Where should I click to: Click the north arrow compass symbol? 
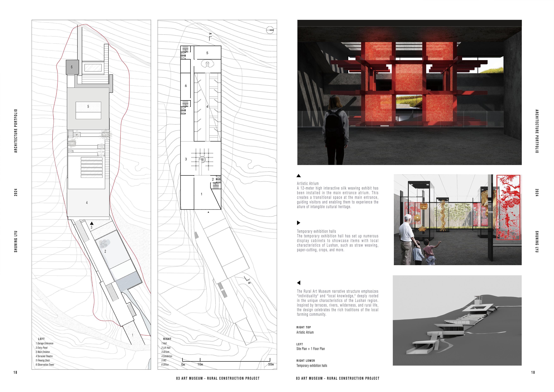(270, 30)
